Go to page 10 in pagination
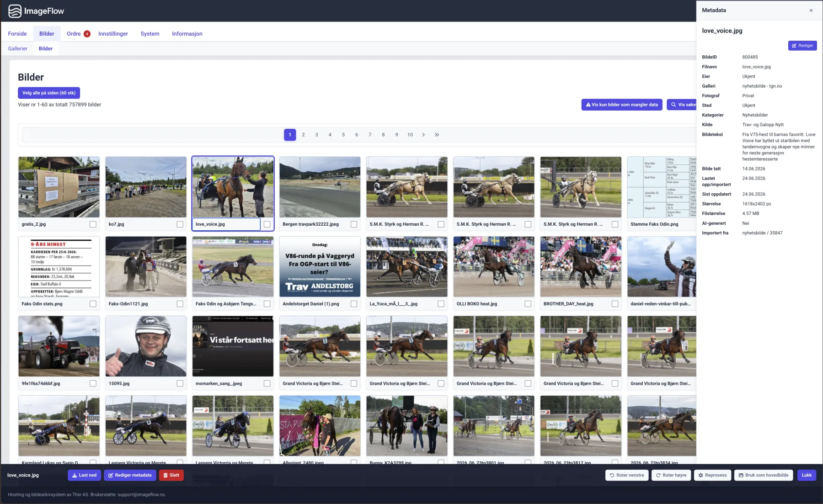Screen dimensions: 823x504 (410, 135)
